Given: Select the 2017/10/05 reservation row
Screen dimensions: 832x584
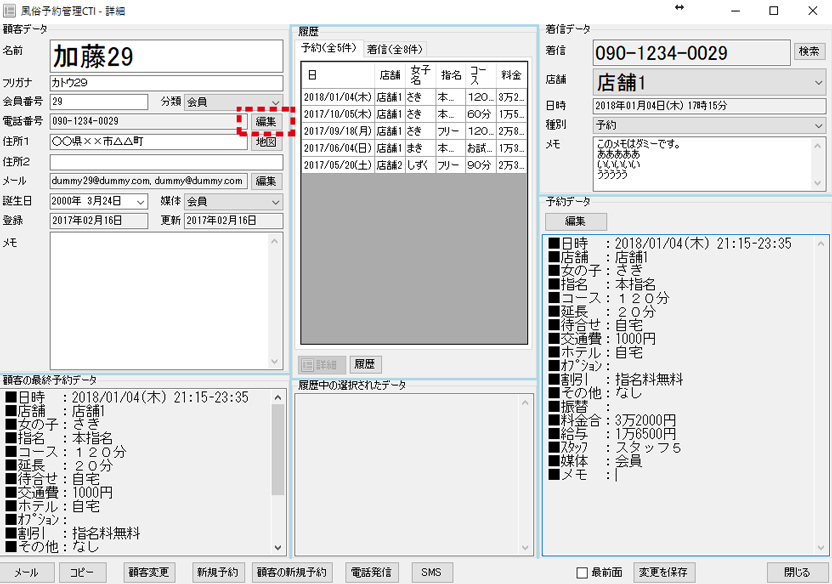Looking at the screenshot, I should click(413, 114).
